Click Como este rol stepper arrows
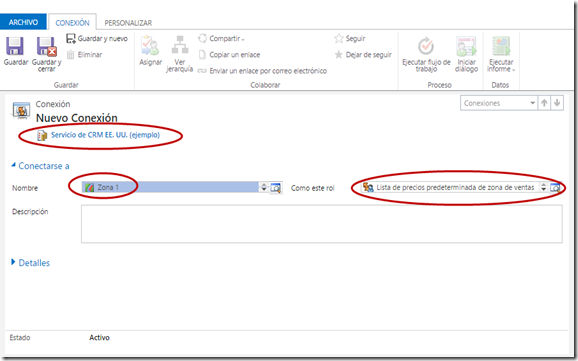578x361 pixels. [543, 187]
